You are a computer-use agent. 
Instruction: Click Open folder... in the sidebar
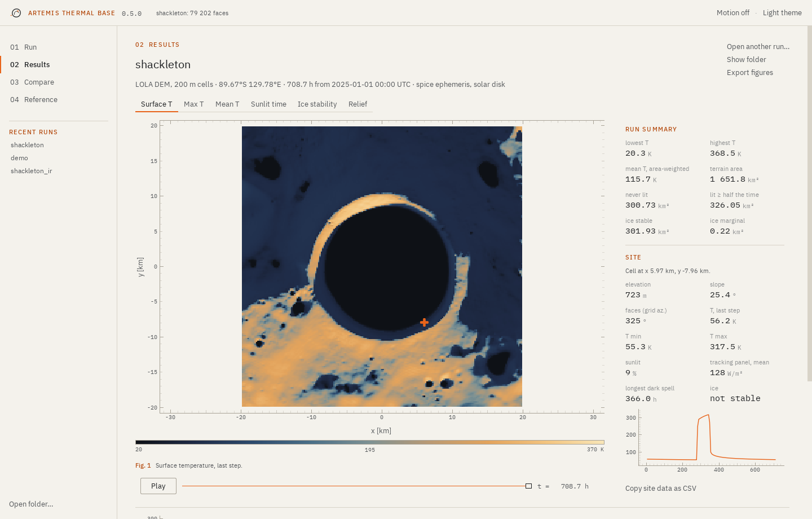(x=31, y=504)
